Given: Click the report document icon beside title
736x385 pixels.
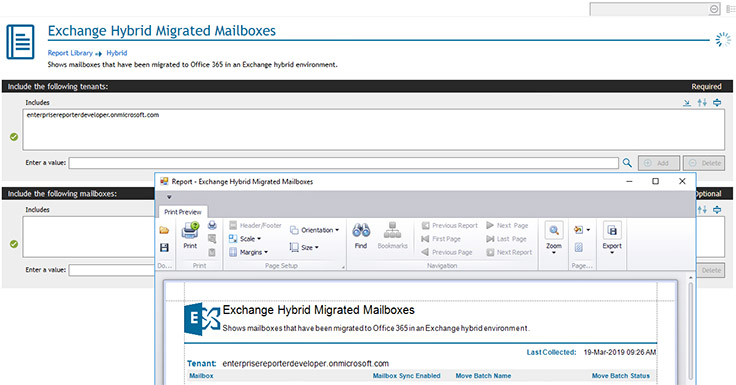Looking at the screenshot, I should click(x=20, y=42).
